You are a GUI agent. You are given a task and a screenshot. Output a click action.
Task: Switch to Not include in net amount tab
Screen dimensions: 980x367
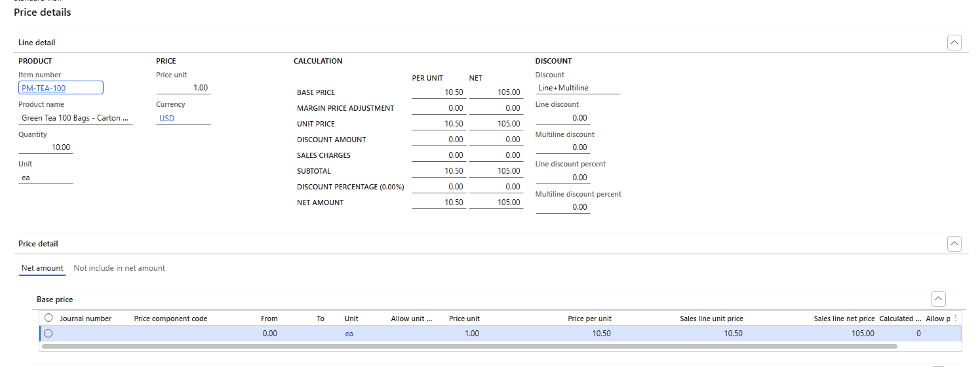pyautogui.click(x=119, y=268)
